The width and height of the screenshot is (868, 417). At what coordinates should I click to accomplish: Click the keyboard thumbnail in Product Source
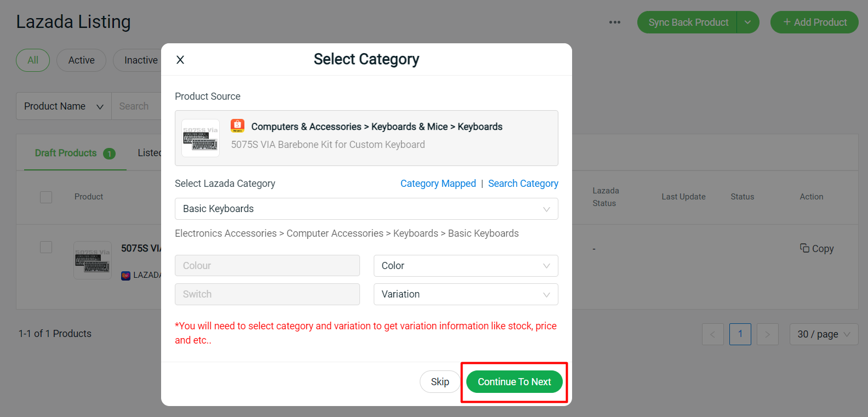(201, 138)
